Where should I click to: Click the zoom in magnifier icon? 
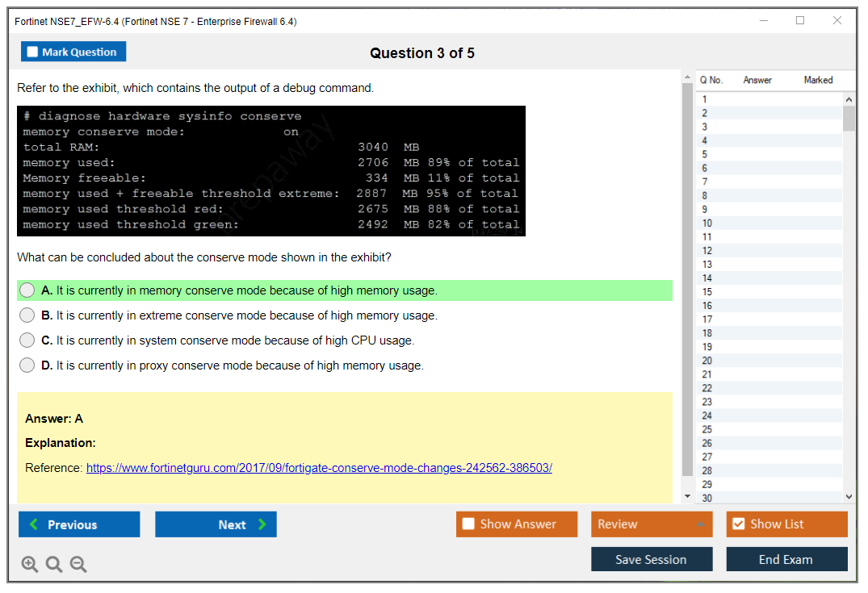point(30,565)
